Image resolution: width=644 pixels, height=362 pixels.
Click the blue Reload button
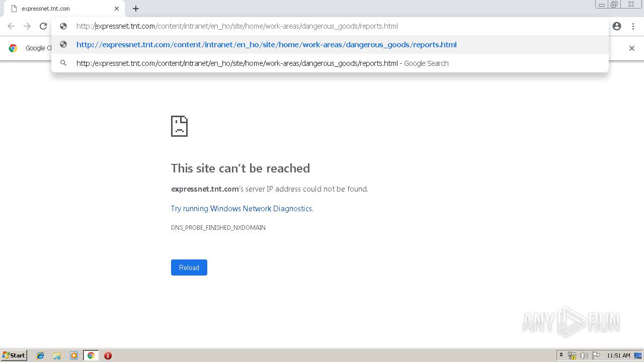189,267
